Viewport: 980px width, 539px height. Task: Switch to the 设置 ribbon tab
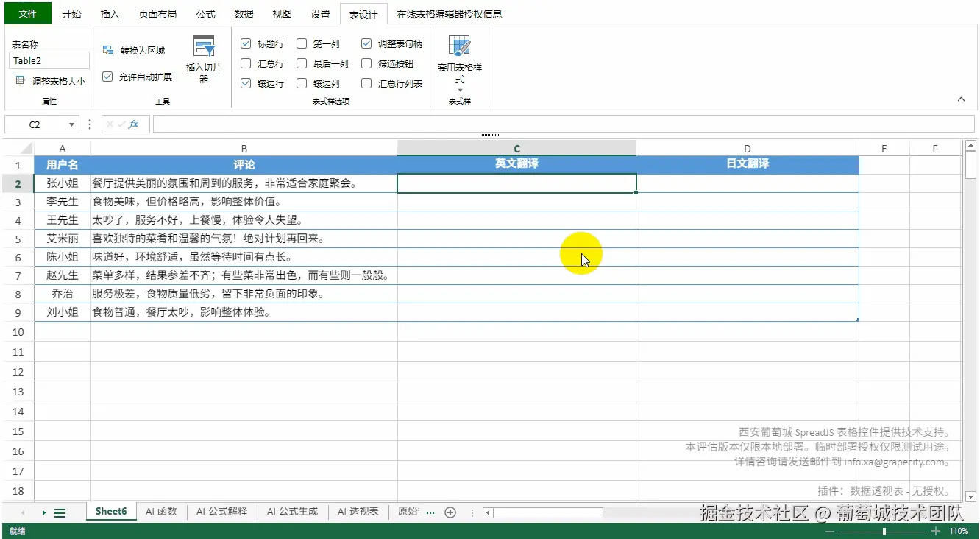(x=320, y=14)
